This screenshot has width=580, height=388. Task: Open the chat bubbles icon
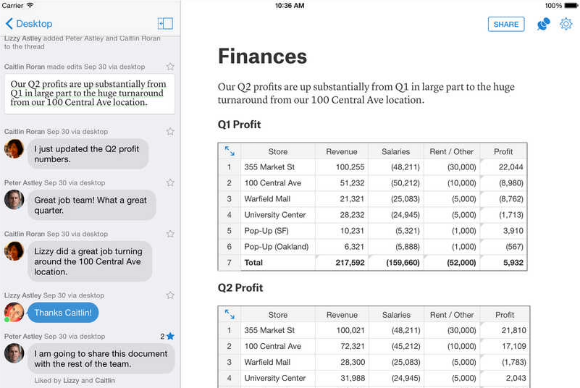[x=543, y=24]
